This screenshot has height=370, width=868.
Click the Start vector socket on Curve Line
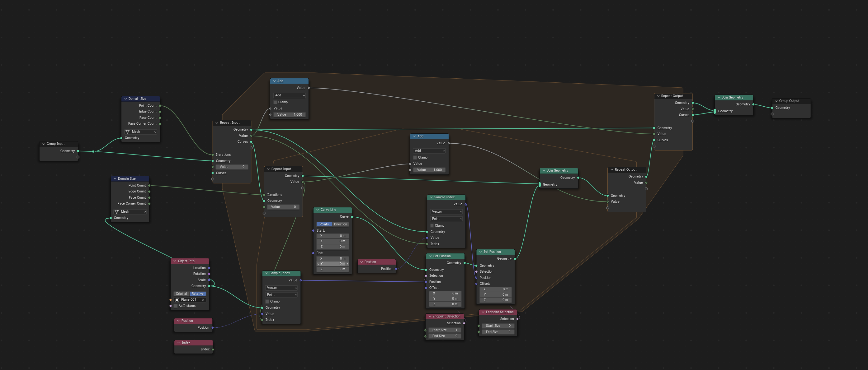[314, 231]
